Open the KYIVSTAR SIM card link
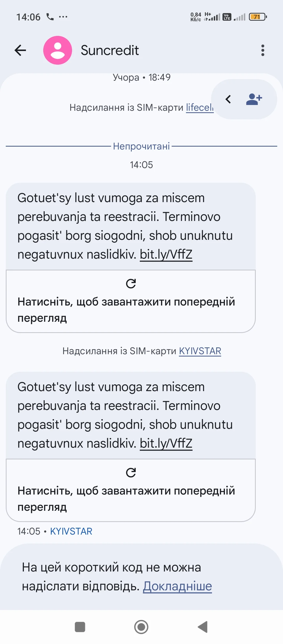This screenshot has width=283, height=644. pyautogui.click(x=200, y=351)
